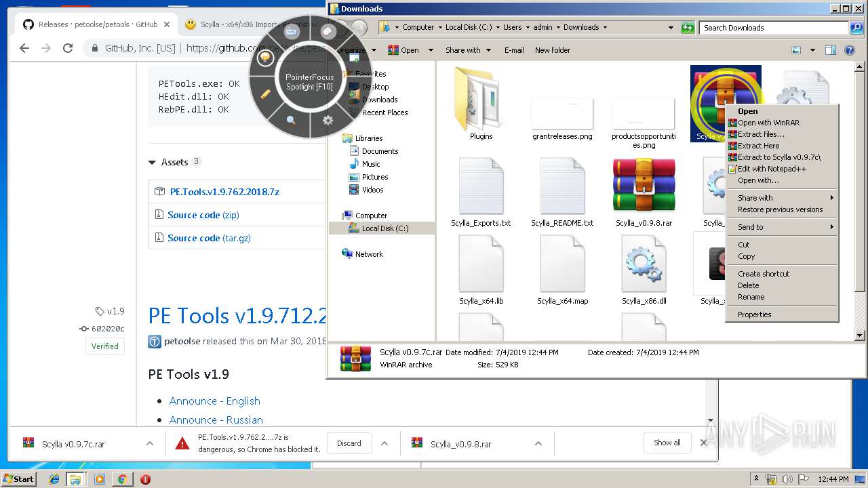Select Recent Places in navigation tree
Screen dimensions: 868x488
tap(384, 113)
